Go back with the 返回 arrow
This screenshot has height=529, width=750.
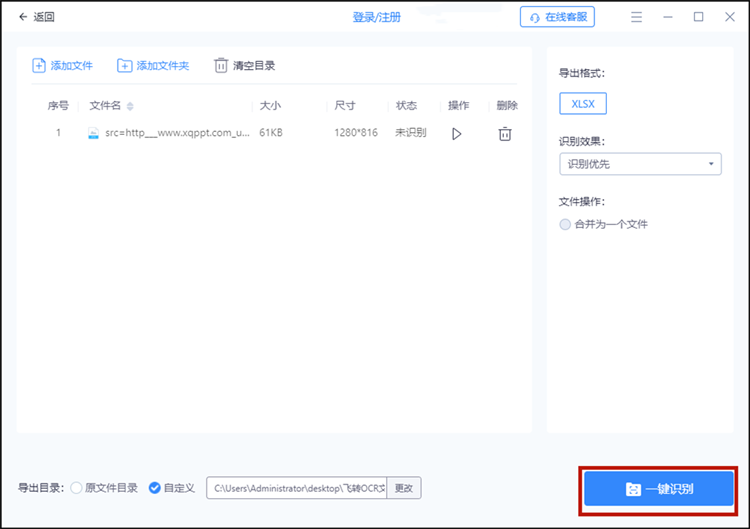36,17
